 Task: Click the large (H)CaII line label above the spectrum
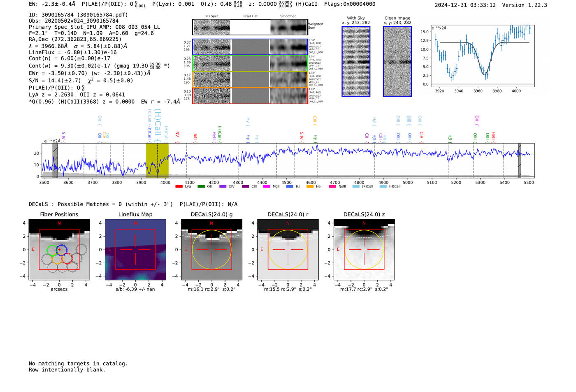tap(158, 123)
